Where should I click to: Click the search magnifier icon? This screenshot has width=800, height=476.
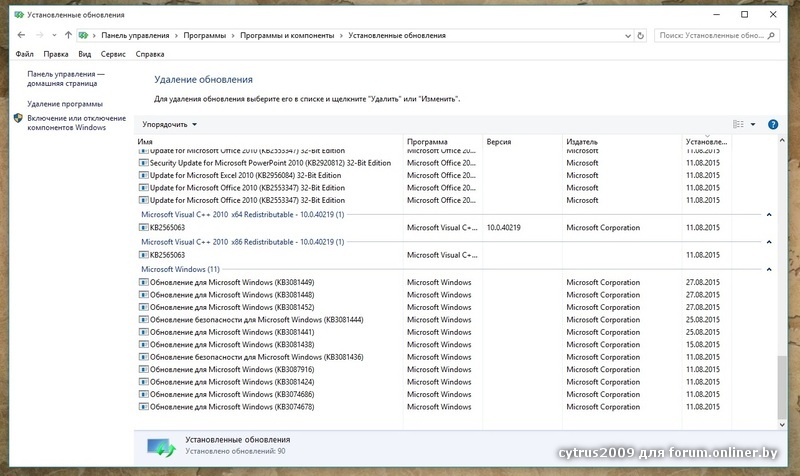[x=771, y=35]
